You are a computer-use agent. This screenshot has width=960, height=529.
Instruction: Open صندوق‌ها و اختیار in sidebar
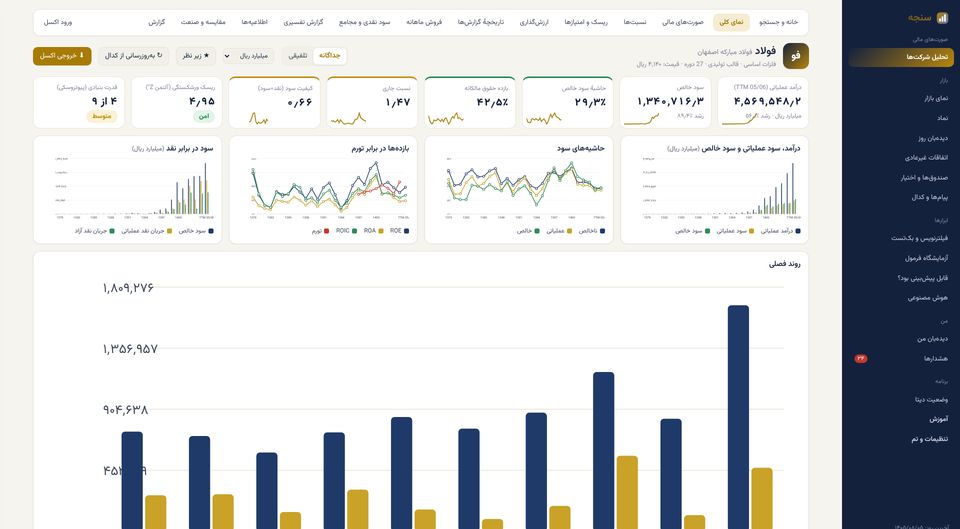(x=901, y=178)
